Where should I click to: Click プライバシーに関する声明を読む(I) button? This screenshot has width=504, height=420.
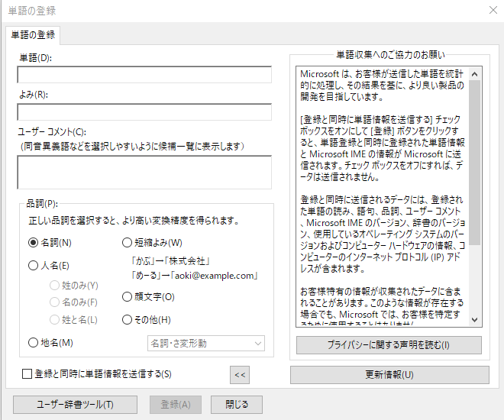pyautogui.click(x=389, y=345)
